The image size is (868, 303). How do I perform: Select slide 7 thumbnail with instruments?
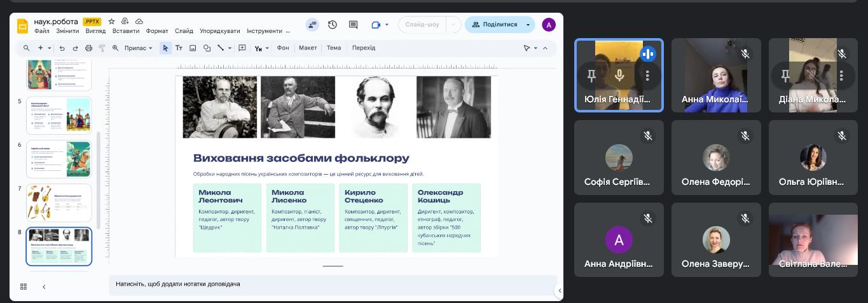coord(59,203)
